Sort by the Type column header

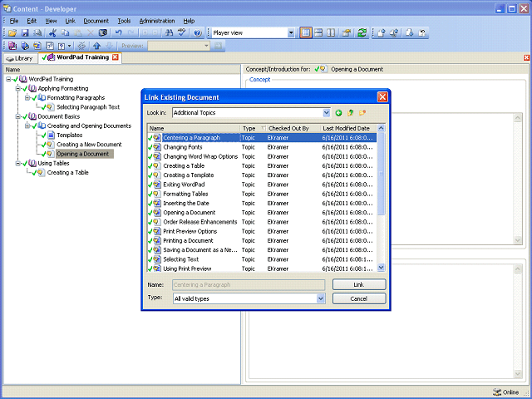pyautogui.click(x=254, y=128)
